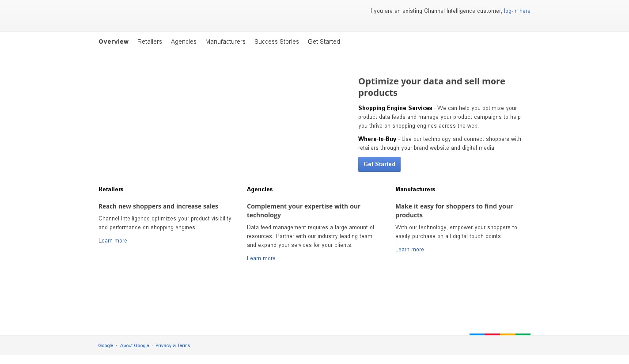Select the Overview navigation tab

point(114,42)
